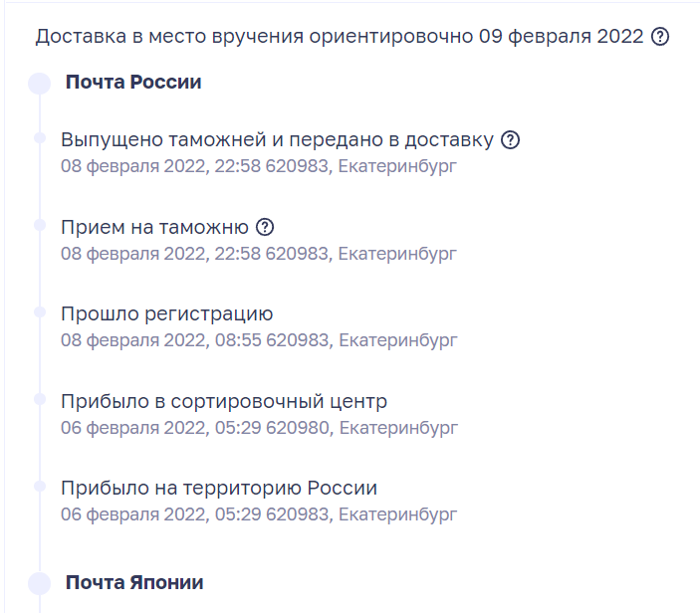Click date line with postal code 620980
The height and width of the screenshot is (613, 700).
[259, 428]
